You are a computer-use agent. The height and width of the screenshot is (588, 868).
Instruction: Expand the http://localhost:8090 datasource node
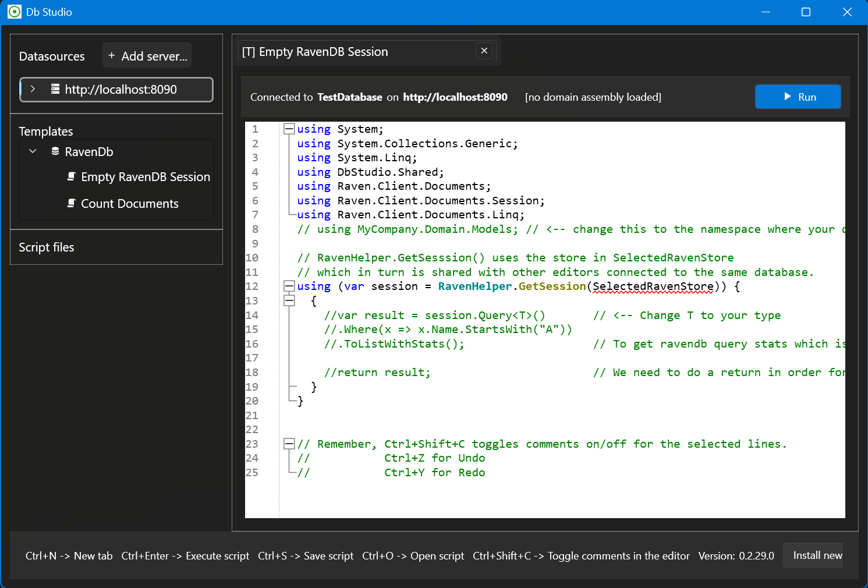pyautogui.click(x=33, y=89)
